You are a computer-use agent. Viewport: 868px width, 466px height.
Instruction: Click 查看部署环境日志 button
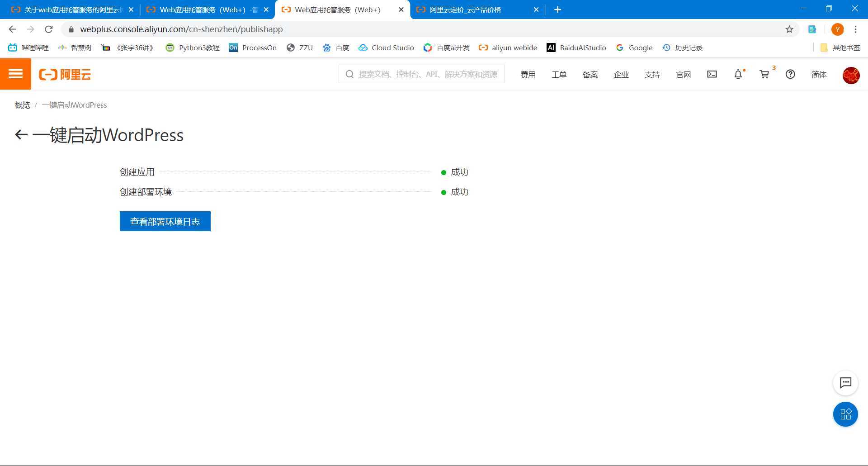[x=165, y=221]
